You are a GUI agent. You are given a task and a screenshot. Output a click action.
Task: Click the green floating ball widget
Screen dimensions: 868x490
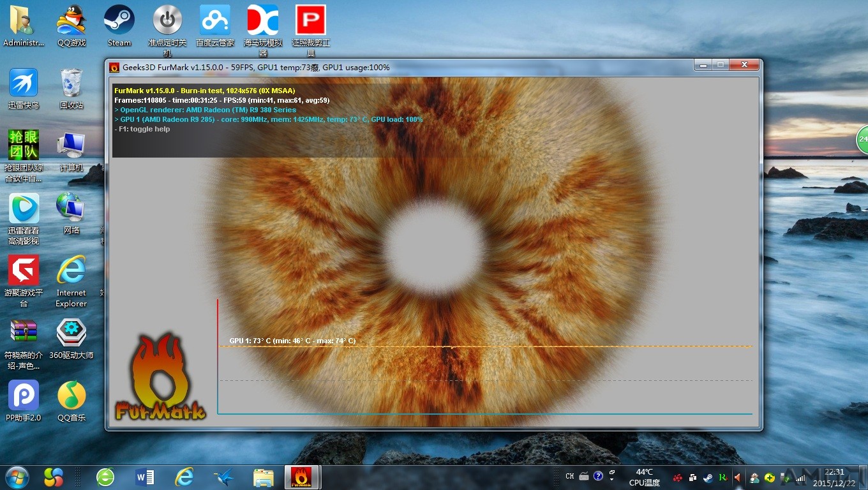coord(862,140)
